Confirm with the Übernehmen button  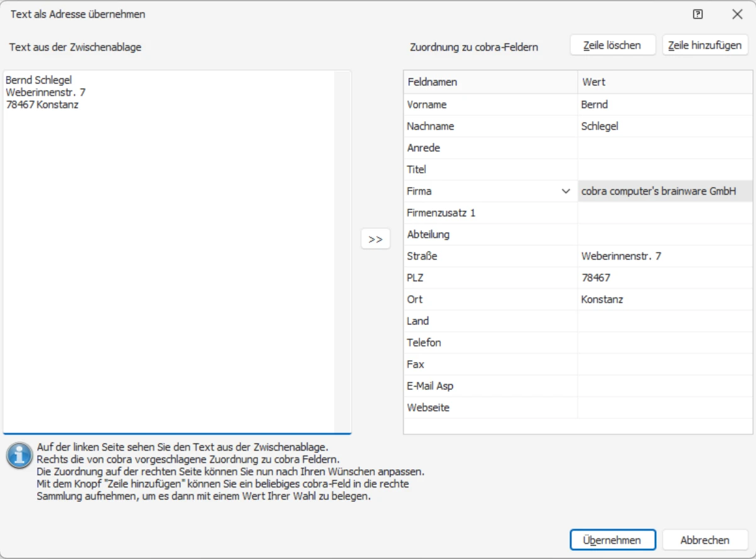coord(612,540)
